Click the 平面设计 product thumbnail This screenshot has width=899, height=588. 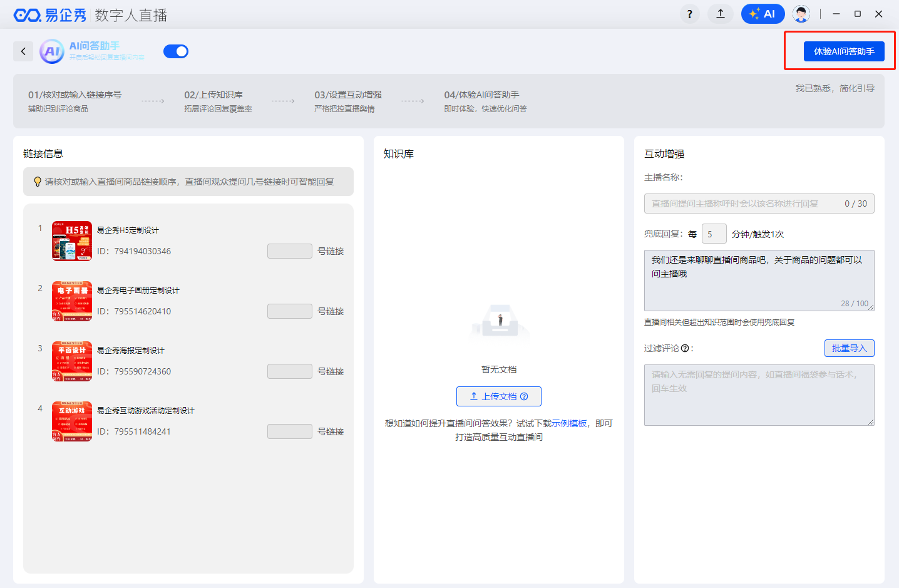click(x=72, y=361)
